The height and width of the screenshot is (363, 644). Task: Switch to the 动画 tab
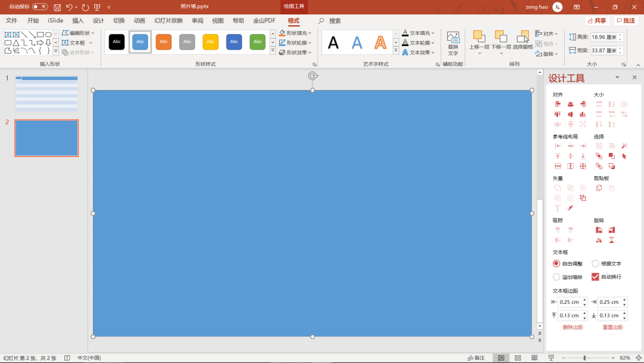pos(139,20)
